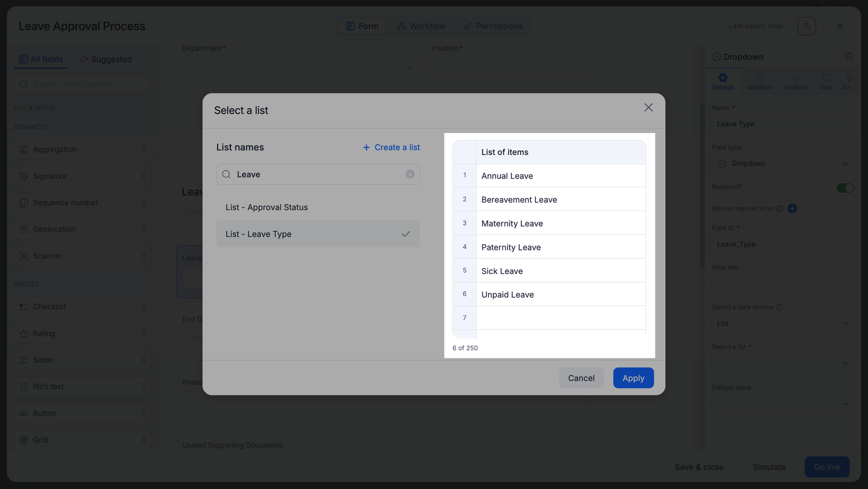
Task: Open the Style tab in Dropdown panel
Action: coord(826,81)
